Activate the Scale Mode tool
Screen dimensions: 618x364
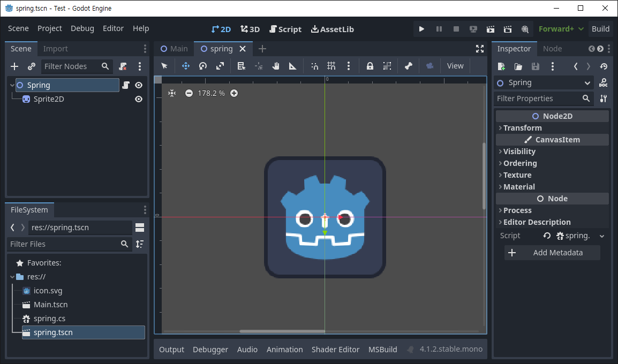click(220, 66)
